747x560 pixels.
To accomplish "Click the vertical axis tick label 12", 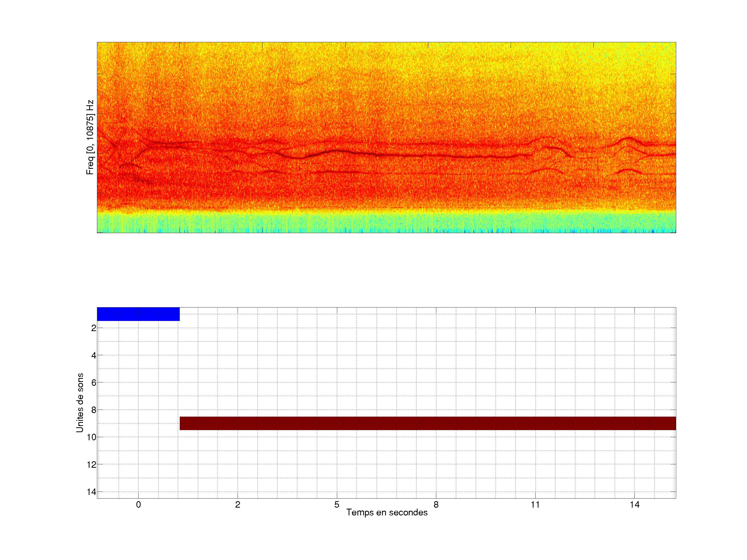I will [92, 465].
